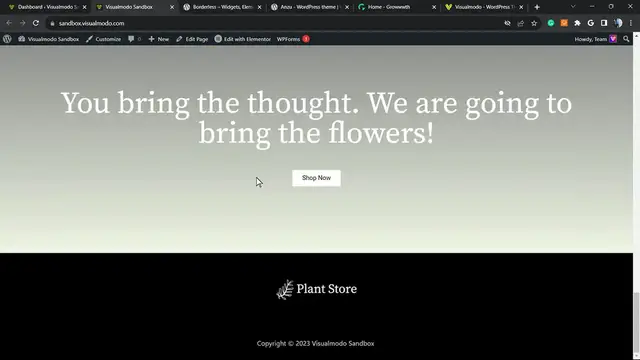Open the WPForms red notification badge
Viewport: 640px width, 360px height.
pos(306,39)
